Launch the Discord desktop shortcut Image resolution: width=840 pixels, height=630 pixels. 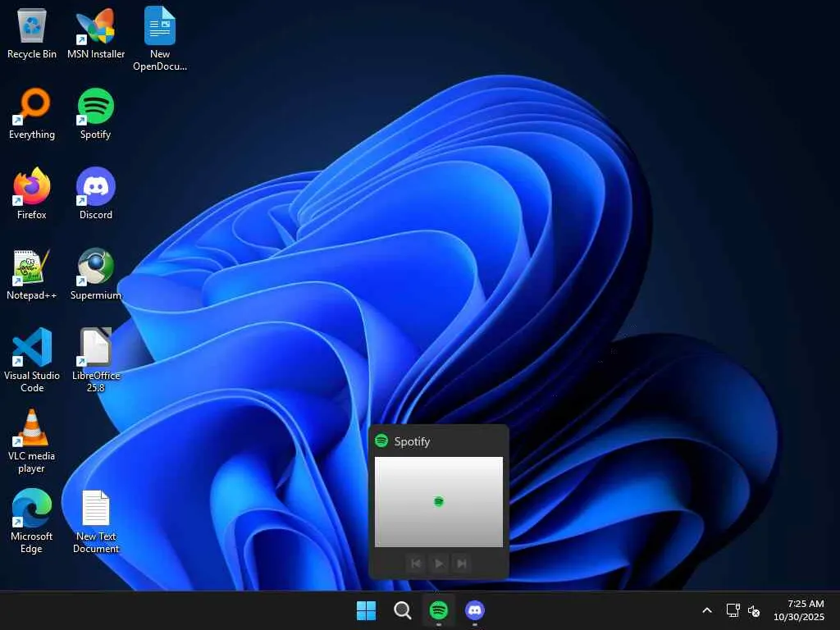[x=96, y=194]
